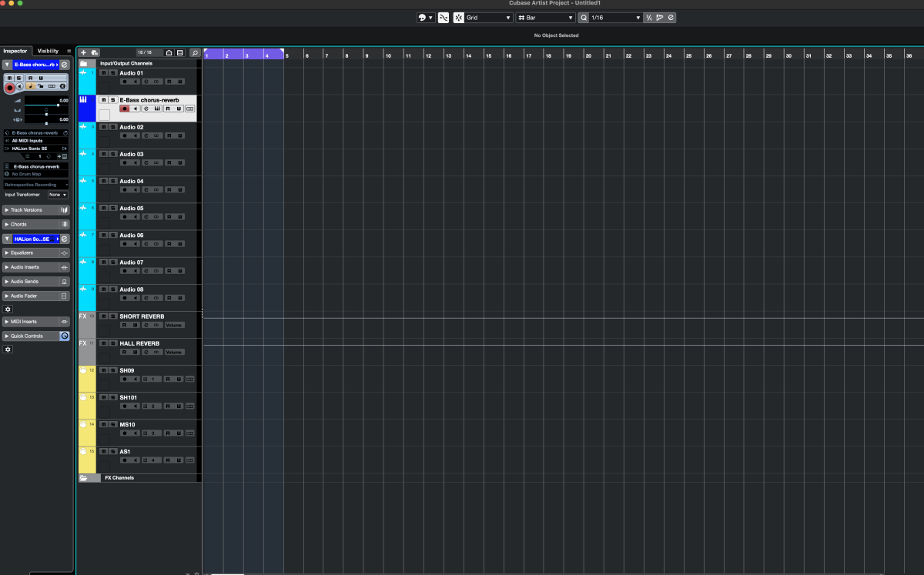
Task: Click the Audio Inserts bypass icon
Action: [65, 267]
